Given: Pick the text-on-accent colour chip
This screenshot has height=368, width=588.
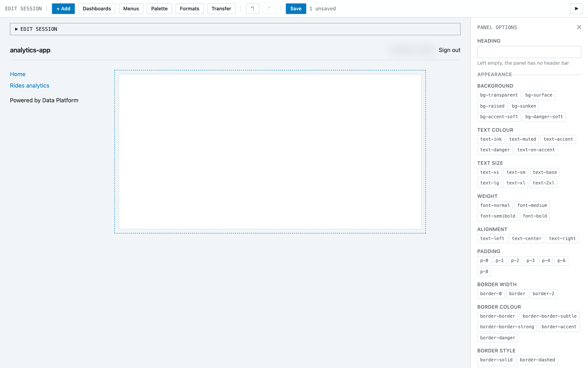Looking at the screenshot, I should 536,150.
